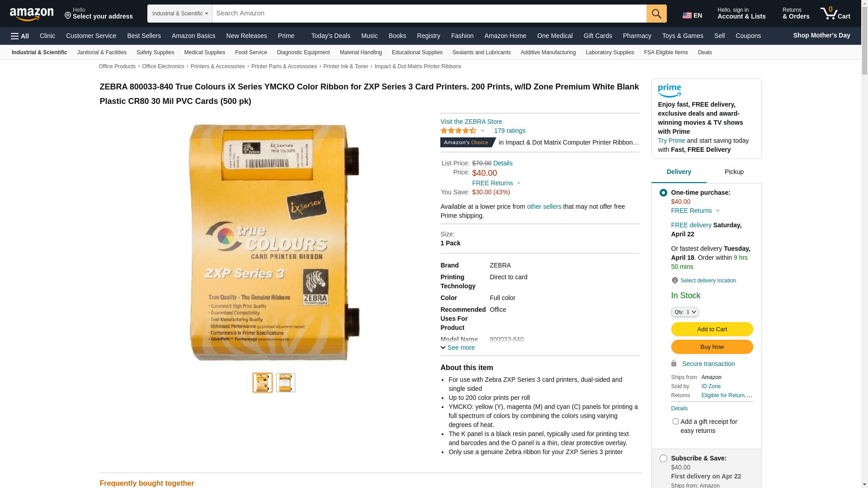Visit the ZEBRA Store link
This screenshot has height=488, width=868.
click(x=471, y=122)
